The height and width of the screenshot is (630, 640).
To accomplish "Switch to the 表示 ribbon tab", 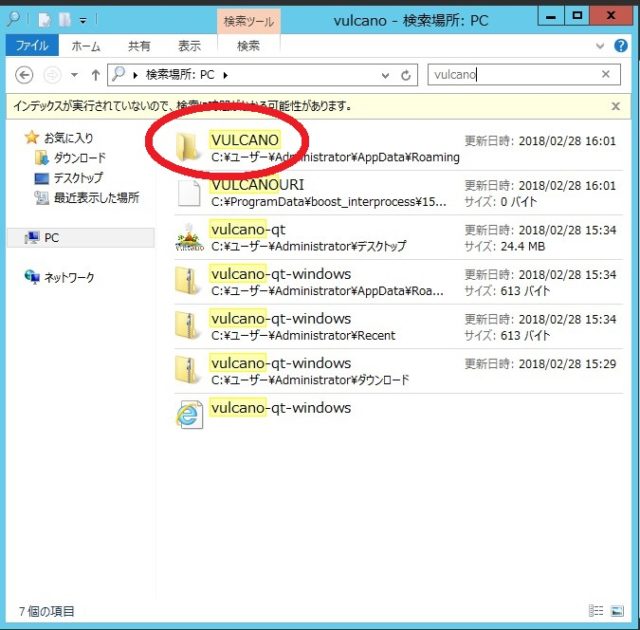I will click(x=189, y=46).
